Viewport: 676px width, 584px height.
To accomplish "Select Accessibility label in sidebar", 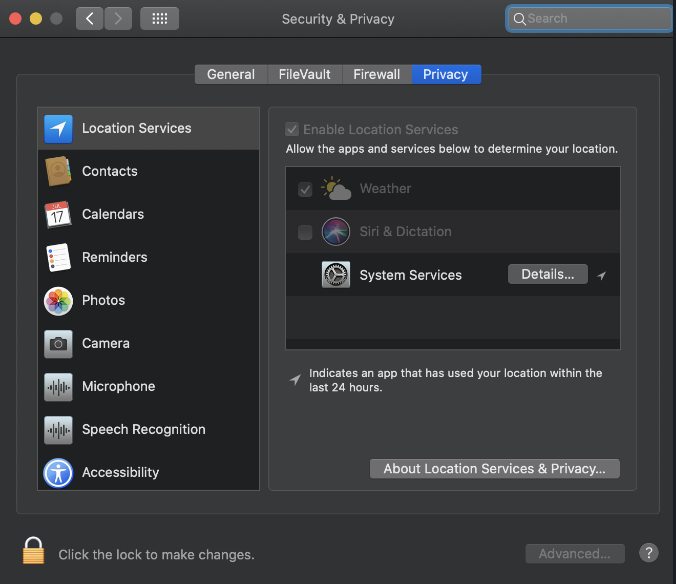I will [x=121, y=473].
